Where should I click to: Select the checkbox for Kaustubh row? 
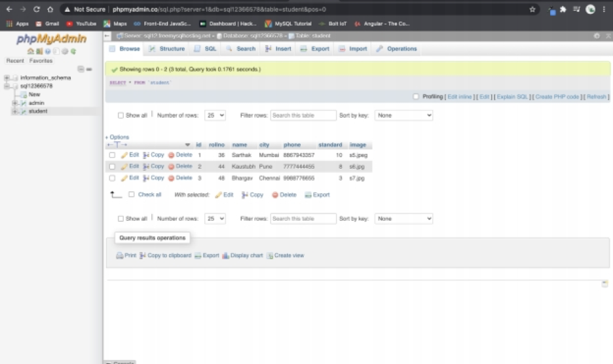pyautogui.click(x=112, y=166)
